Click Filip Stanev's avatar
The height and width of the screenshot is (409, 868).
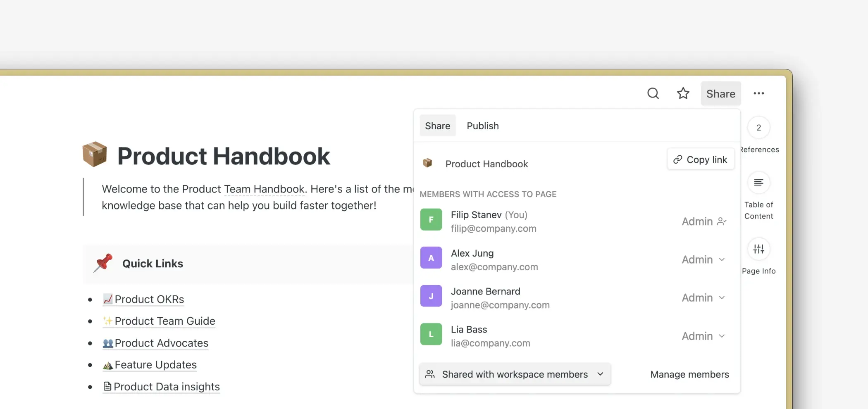(x=431, y=219)
